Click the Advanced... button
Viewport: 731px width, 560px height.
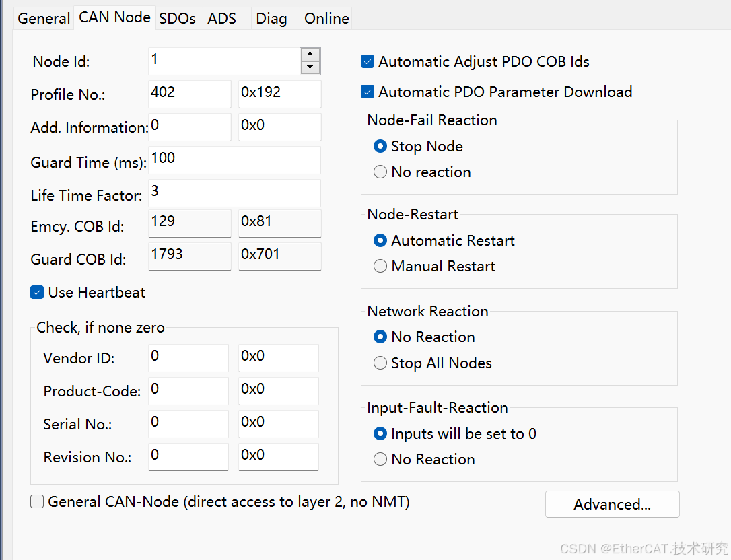[x=612, y=504]
